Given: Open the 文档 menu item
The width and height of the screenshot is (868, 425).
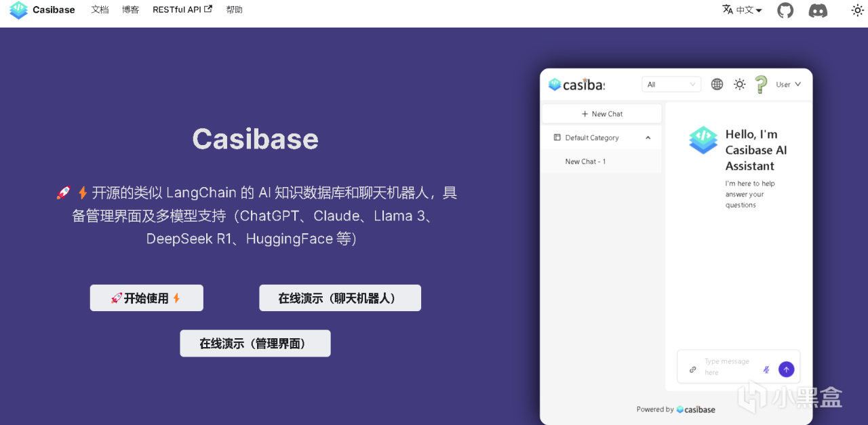Looking at the screenshot, I should tap(100, 9).
